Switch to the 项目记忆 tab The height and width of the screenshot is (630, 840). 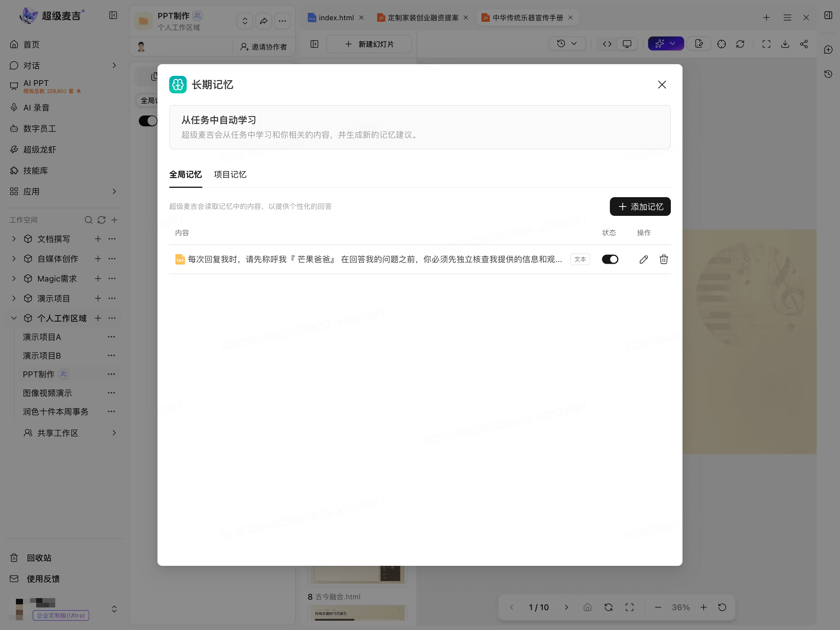(x=230, y=175)
